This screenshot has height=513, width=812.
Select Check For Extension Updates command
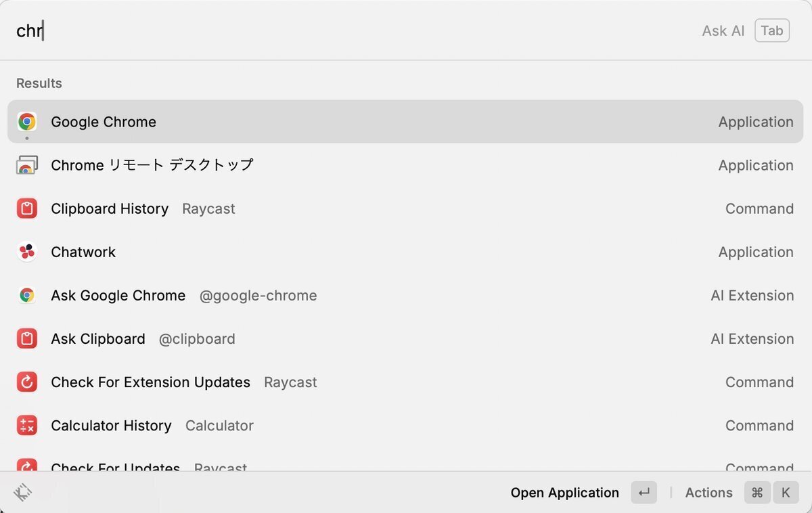[x=405, y=382]
